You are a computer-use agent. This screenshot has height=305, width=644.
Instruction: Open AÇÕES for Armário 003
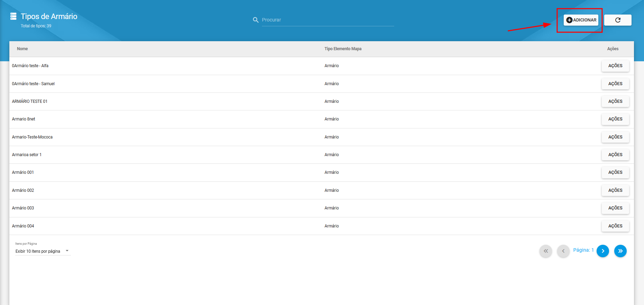pos(615,208)
